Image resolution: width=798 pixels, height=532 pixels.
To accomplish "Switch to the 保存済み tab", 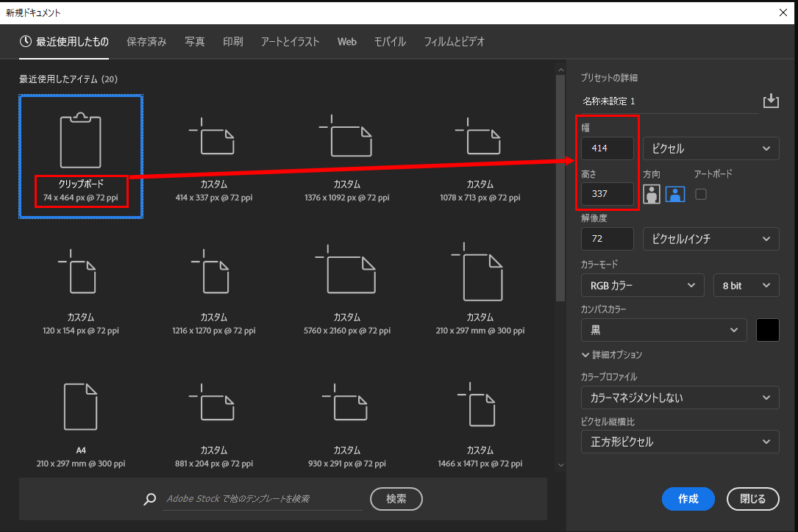I will click(x=146, y=42).
